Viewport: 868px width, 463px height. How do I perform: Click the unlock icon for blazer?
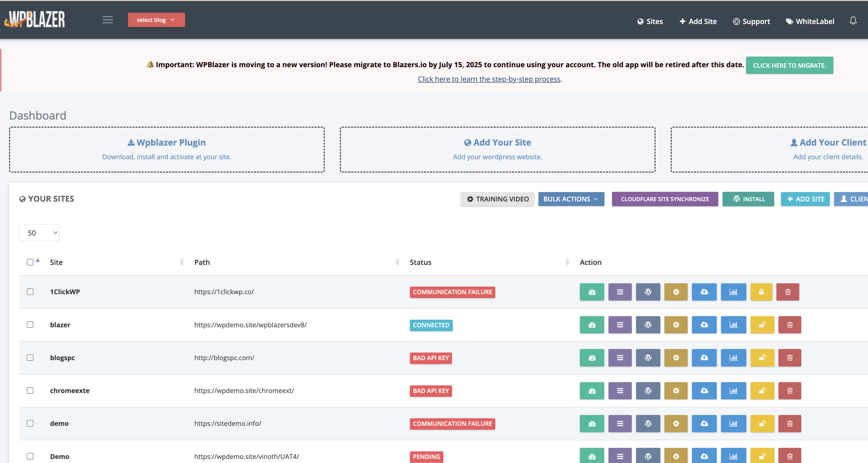[762, 325]
